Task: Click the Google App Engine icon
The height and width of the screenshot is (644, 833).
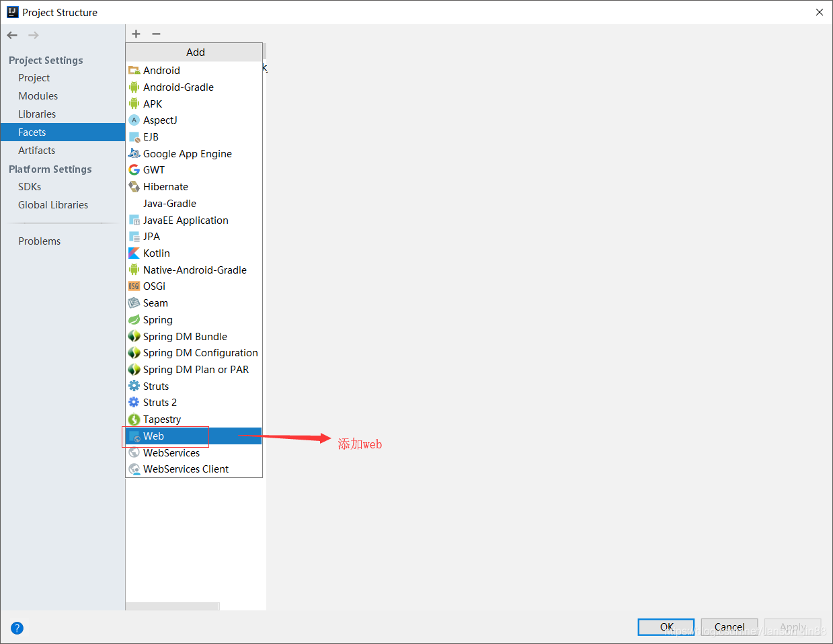Action: [134, 153]
